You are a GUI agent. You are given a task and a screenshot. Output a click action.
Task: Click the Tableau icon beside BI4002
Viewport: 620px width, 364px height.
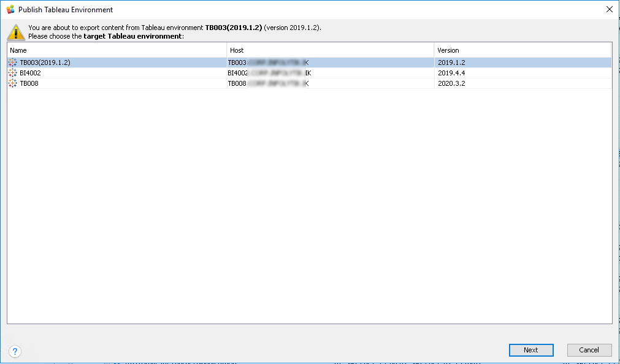(x=13, y=73)
